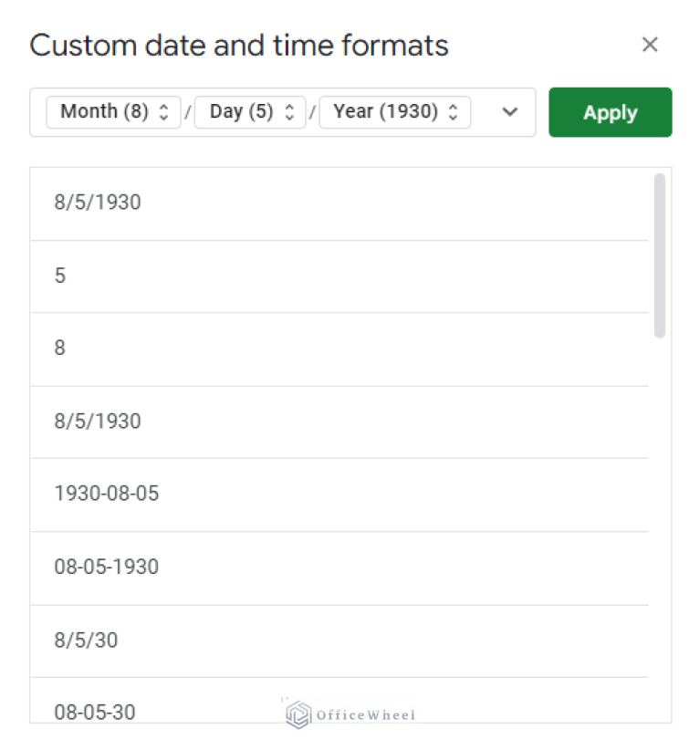Apply the custom date format
Screen dimensions: 700x750
610,111
